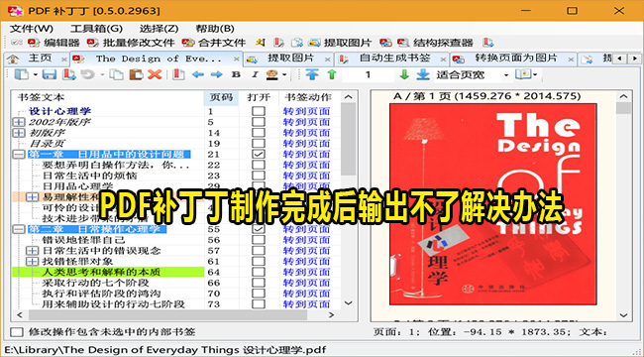Screen dimensions: 644x357
Task: Undo the last bookmark edit
Action: pyautogui.click(x=87, y=74)
